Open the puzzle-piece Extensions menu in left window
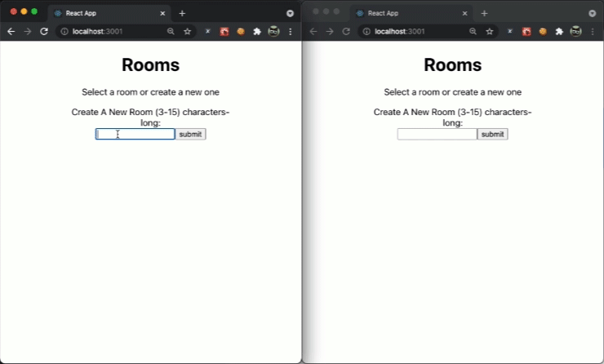 coord(257,32)
